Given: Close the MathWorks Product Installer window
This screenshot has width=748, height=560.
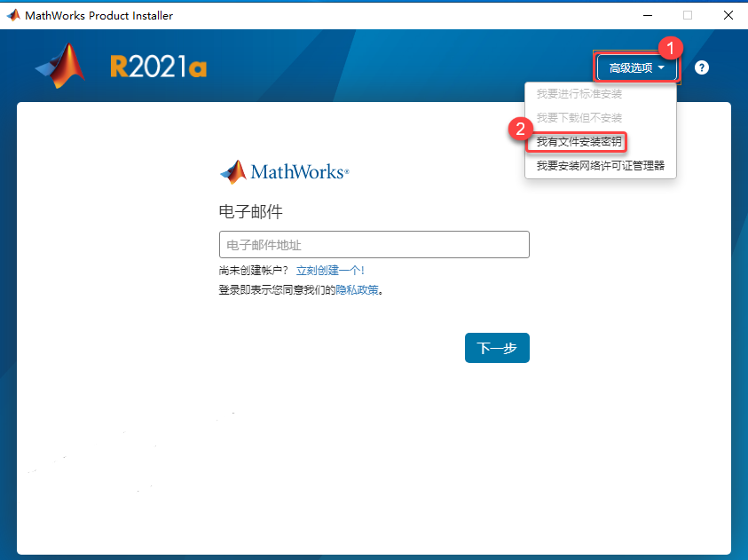Looking at the screenshot, I should (x=728, y=15).
